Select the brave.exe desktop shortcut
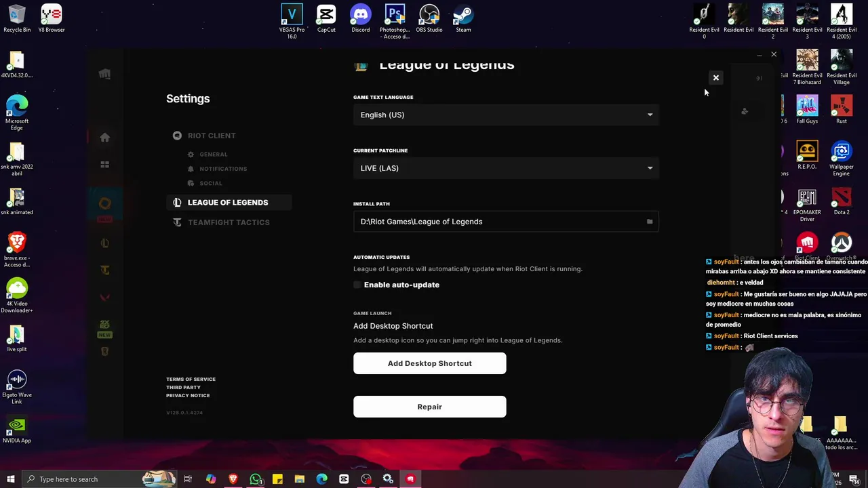 (17, 249)
